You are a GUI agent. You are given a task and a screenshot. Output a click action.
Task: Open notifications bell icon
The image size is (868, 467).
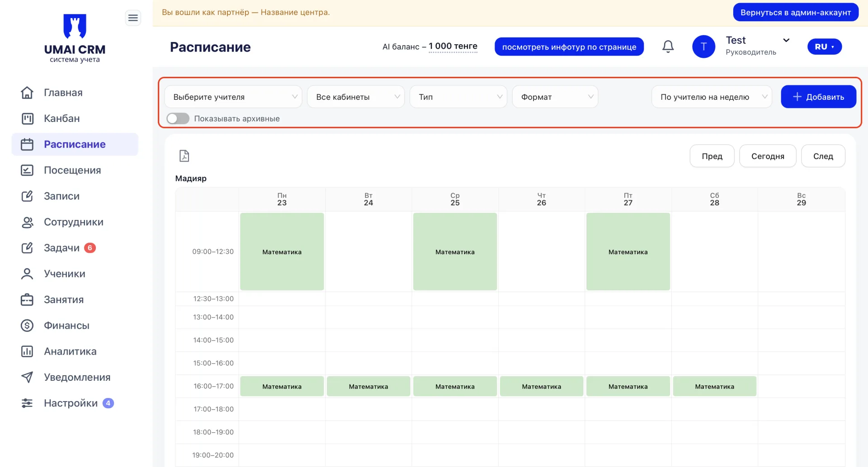(668, 47)
